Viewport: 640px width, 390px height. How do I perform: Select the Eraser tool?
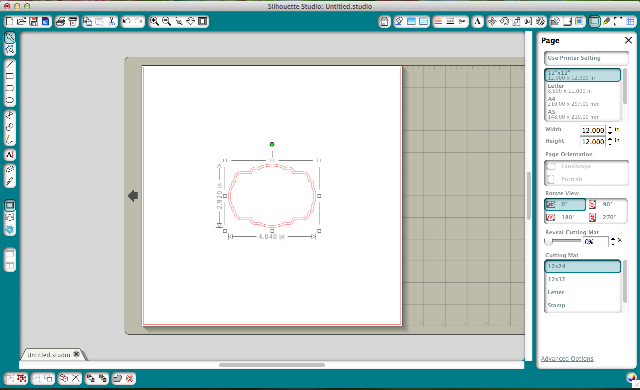pos(10,169)
